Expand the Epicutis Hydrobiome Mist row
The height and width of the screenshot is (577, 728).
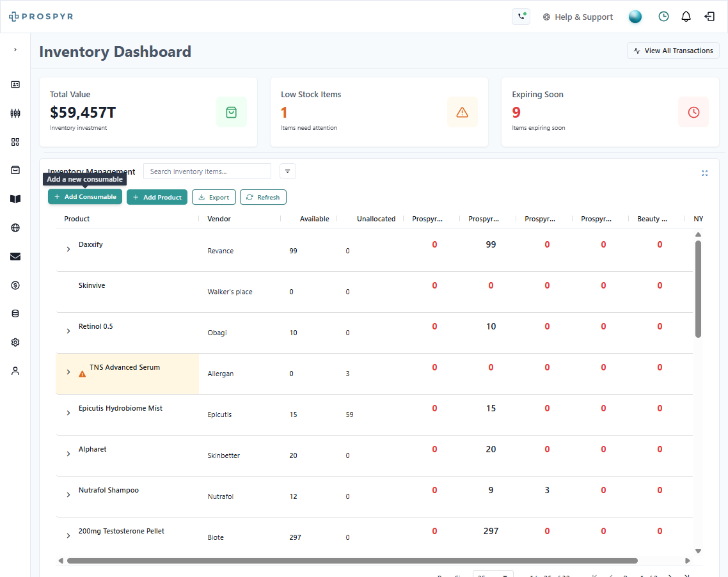[x=68, y=413]
